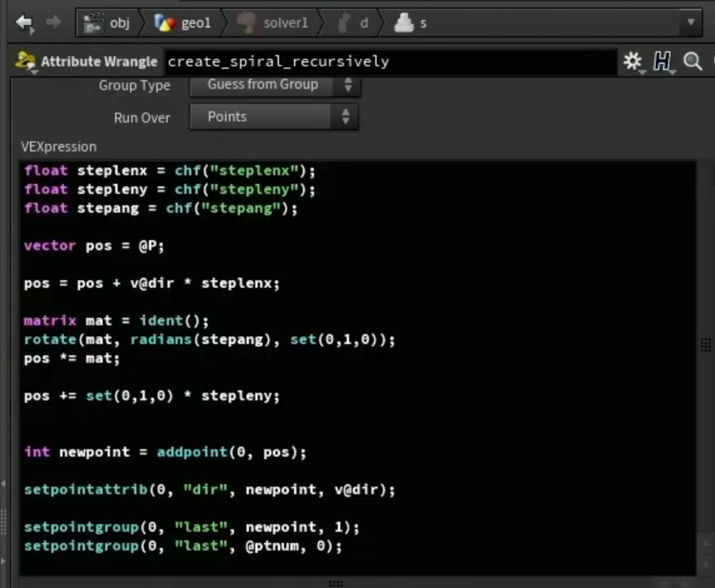Viewport: 715px width, 588px height.
Task: Open the Group Type dropdown
Action: pos(275,85)
